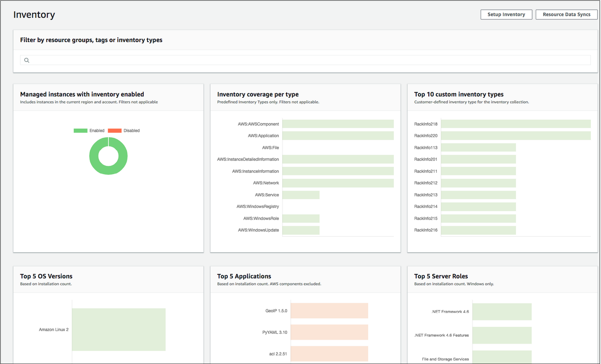Click the PyYAML 3.10 application bar
Image resolution: width=601 pixels, height=364 pixels.
pos(329,332)
